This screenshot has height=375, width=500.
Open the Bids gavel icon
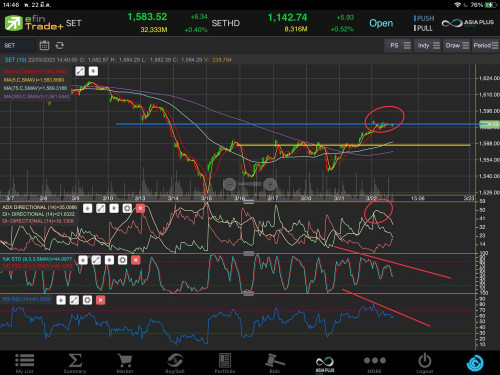(x=275, y=363)
